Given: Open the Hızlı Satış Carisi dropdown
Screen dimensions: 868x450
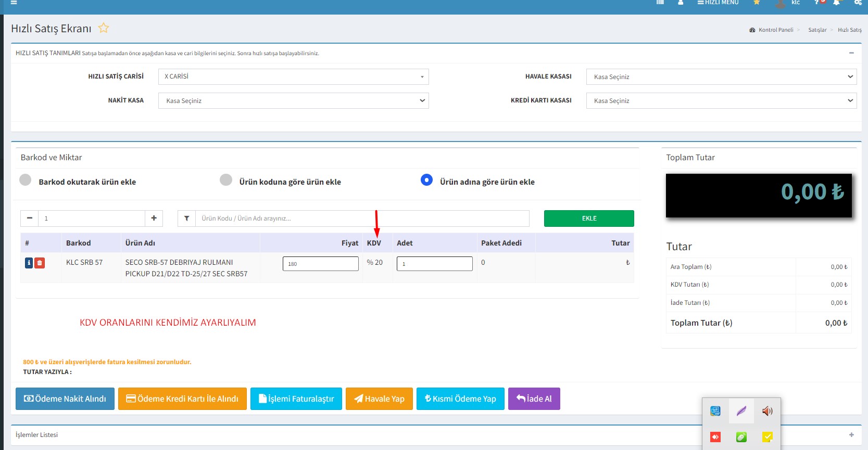Looking at the screenshot, I should coord(293,77).
